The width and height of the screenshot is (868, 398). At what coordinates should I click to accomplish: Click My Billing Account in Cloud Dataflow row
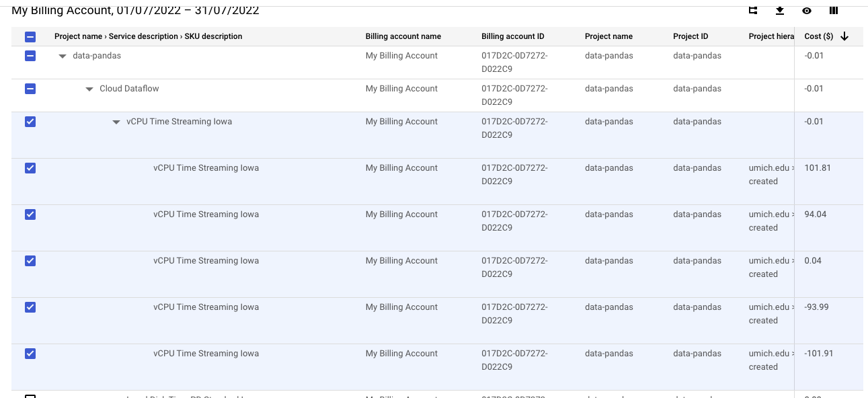(401, 89)
